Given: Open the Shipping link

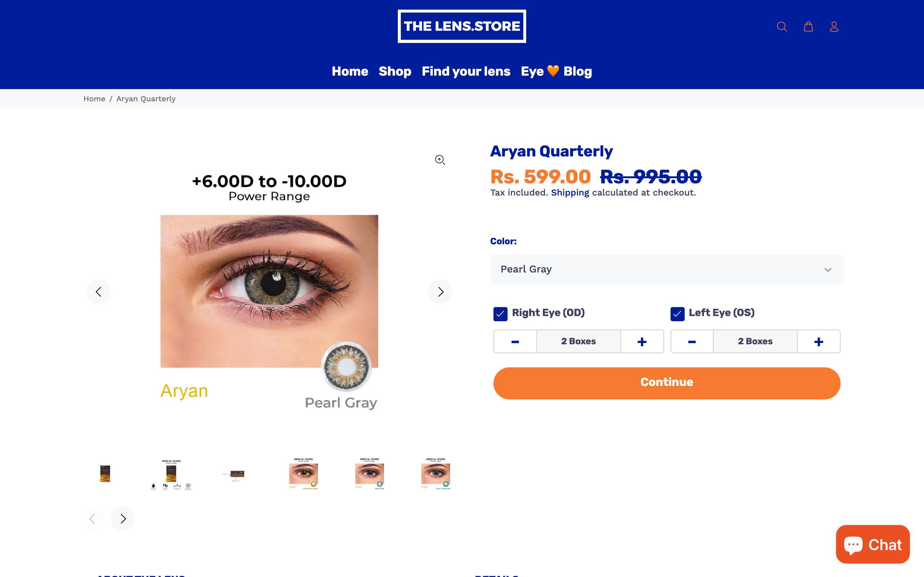Looking at the screenshot, I should point(570,192).
